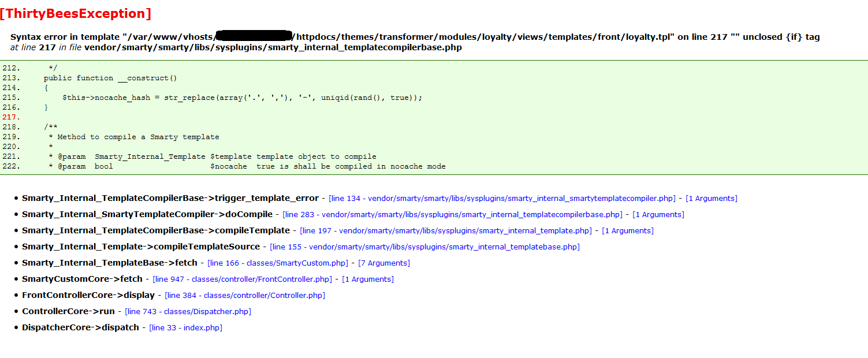The height and width of the screenshot is (358, 868).
Task: Click code line 215 with nocache_hash
Action: click(x=242, y=98)
